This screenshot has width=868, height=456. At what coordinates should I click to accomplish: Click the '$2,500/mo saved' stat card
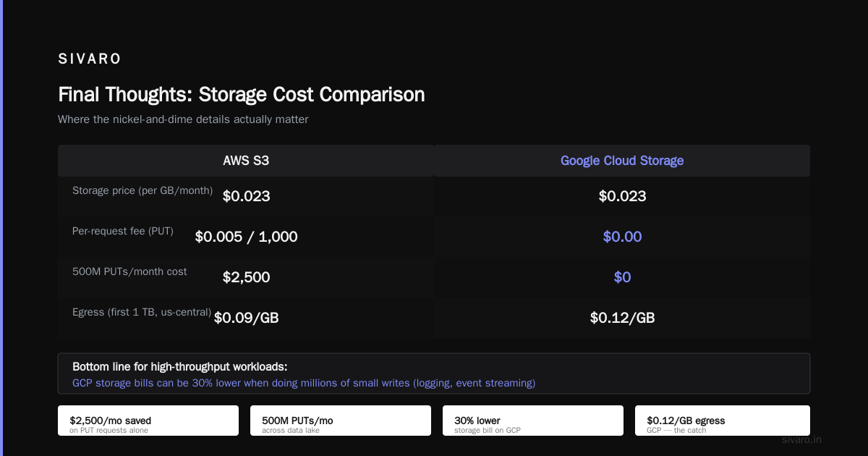pos(148,421)
